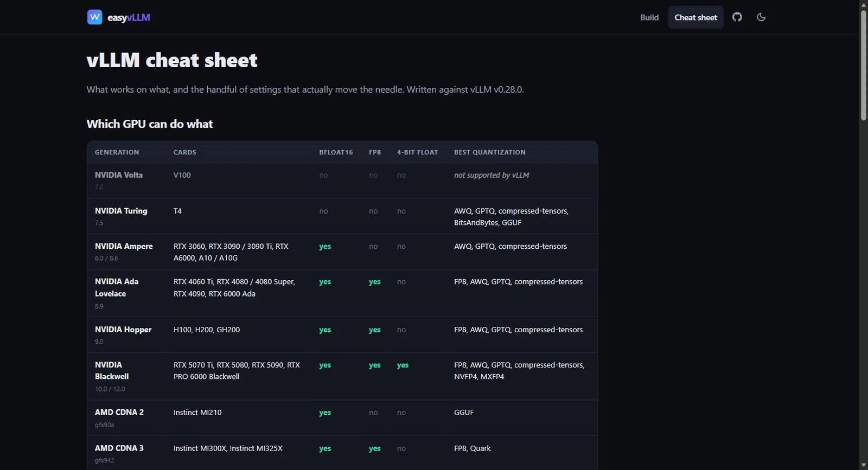Image resolution: width=868 pixels, height=470 pixels.
Task: Click the BEST QUANTIZATION column header
Action: (x=490, y=152)
